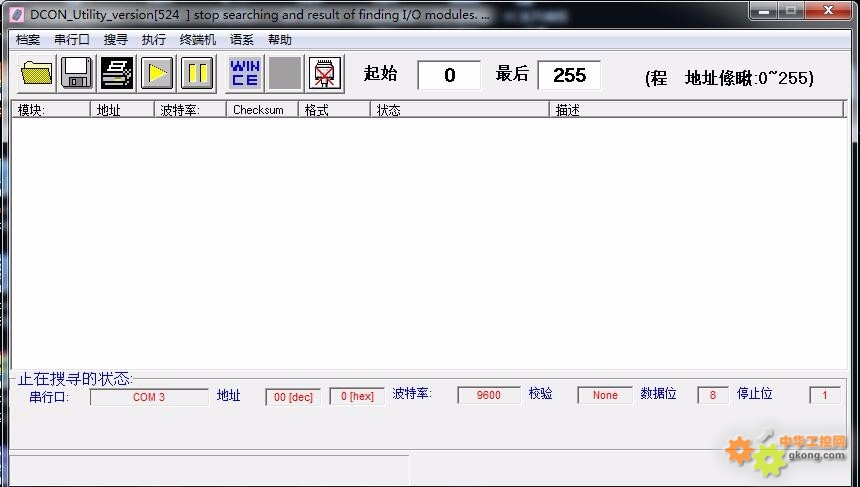Click the 模块 column header
Image resolution: width=860 pixels, height=487 pixels.
coord(50,110)
